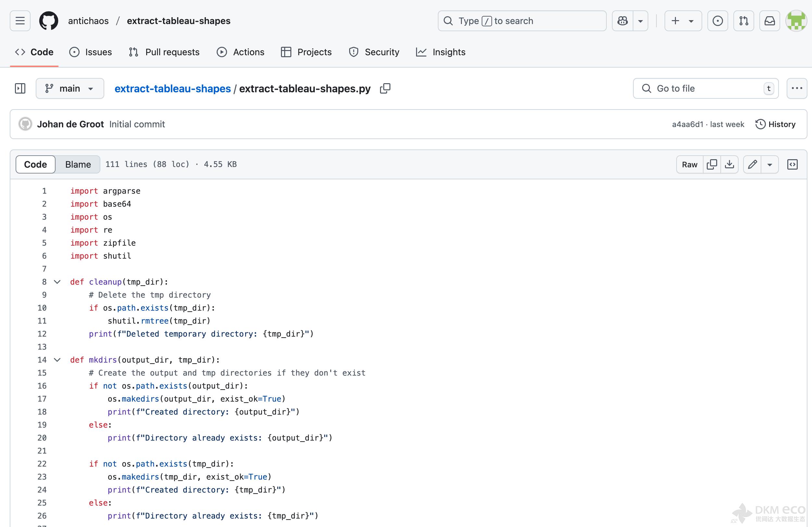Go to the Insights tab
This screenshot has height=527, width=812.
point(441,52)
